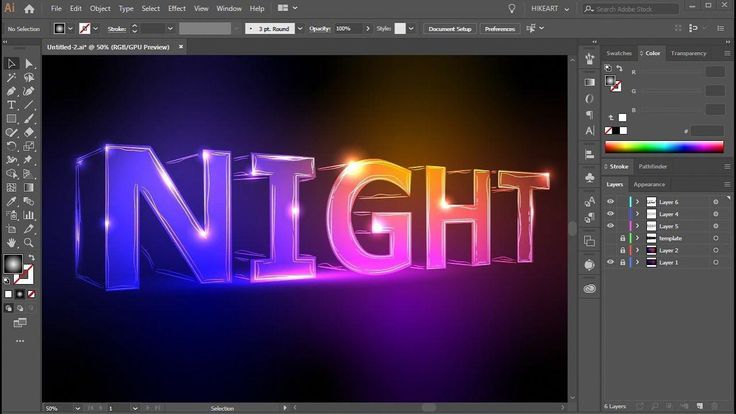Viewport: 736px width, 414px height.
Task: Open the Symbols panel club icon
Action: (590, 177)
